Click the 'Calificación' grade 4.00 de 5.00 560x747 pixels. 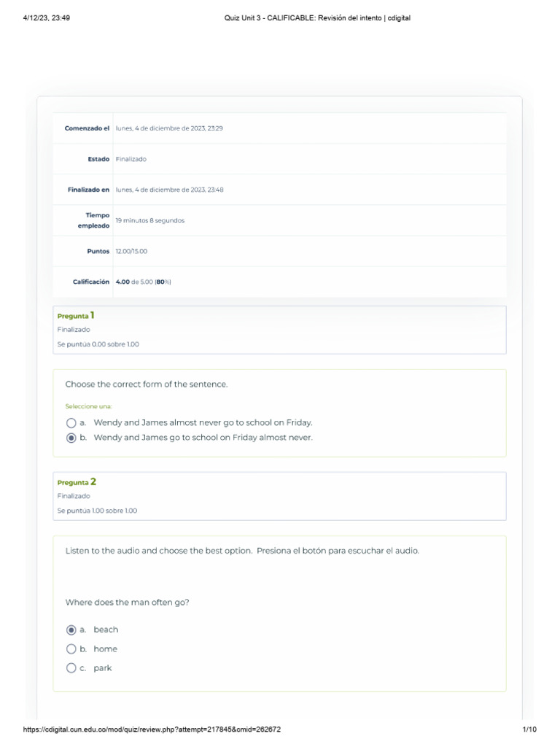[143, 282]
